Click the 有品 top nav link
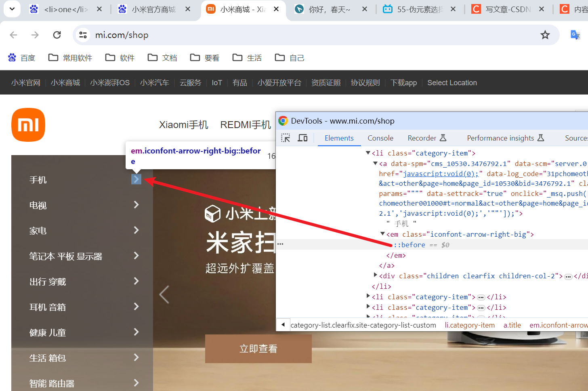 [240, 83]
